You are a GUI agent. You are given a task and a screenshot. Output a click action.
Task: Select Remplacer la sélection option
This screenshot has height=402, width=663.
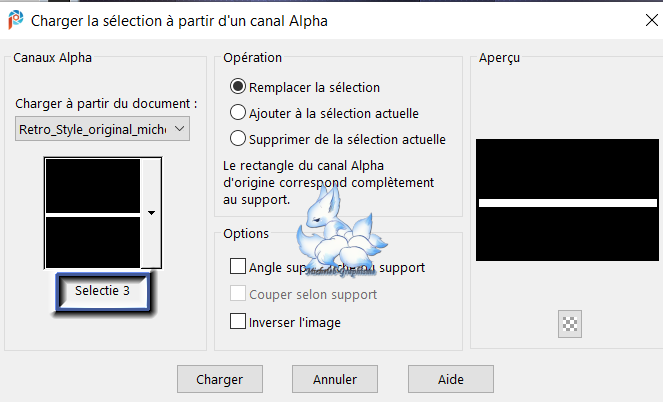[238, 87]
